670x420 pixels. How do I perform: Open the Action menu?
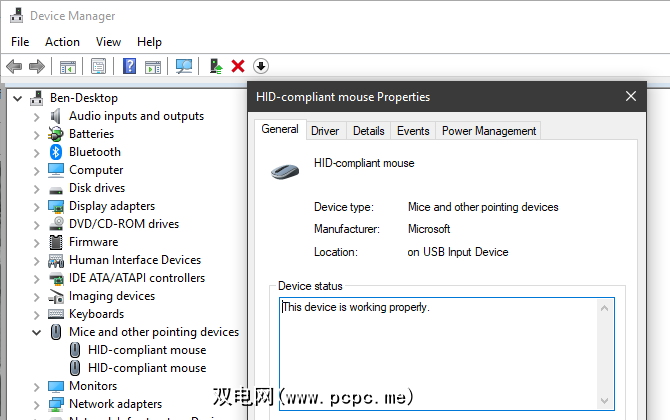62,42
